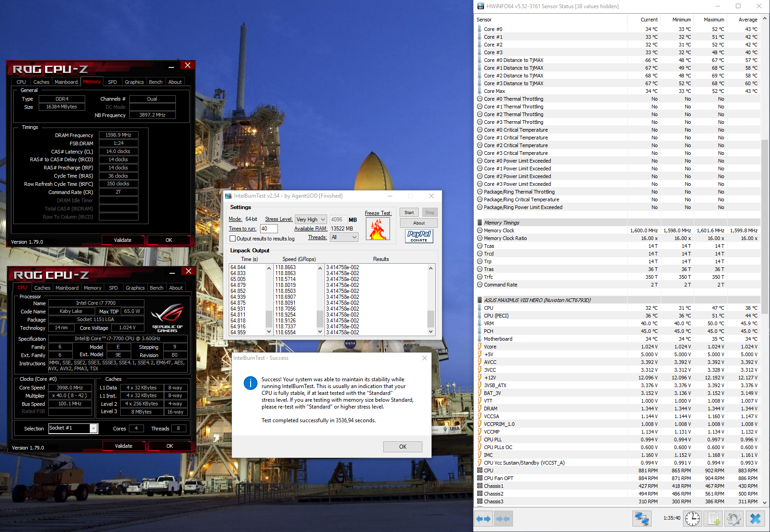This screenshot has width=770, height=532.
Task: Click the circle icon beside Tcas
Action: point(480,246)
